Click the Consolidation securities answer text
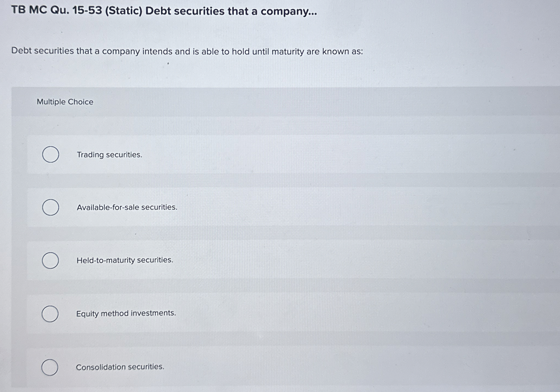 (x=120, y=367)
